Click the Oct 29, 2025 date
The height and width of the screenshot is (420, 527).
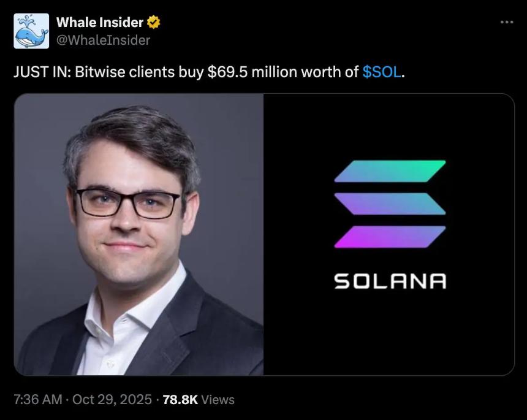tap(112, 400)
